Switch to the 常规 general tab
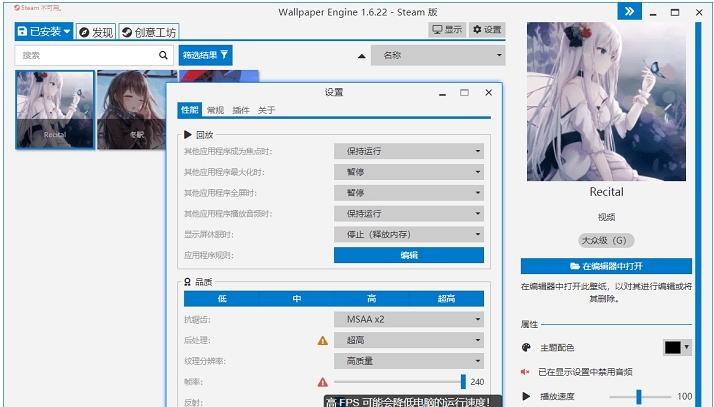 (215, 110)
